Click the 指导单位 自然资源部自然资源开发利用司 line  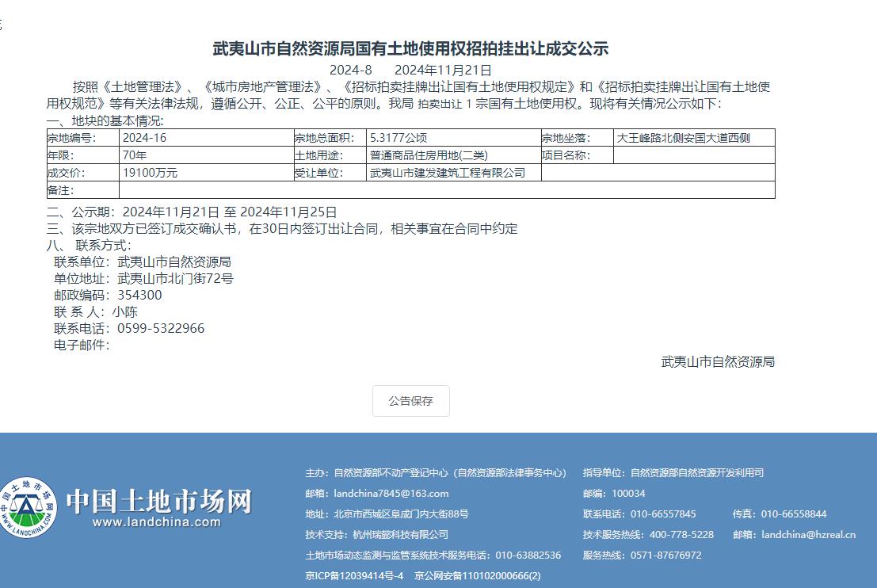[x=673, y=473]
